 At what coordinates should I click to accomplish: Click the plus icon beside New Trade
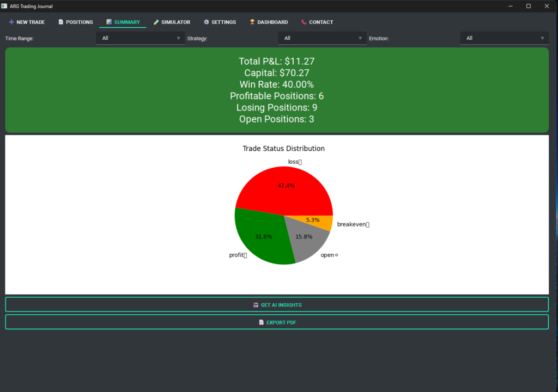[x=11, y=22]
